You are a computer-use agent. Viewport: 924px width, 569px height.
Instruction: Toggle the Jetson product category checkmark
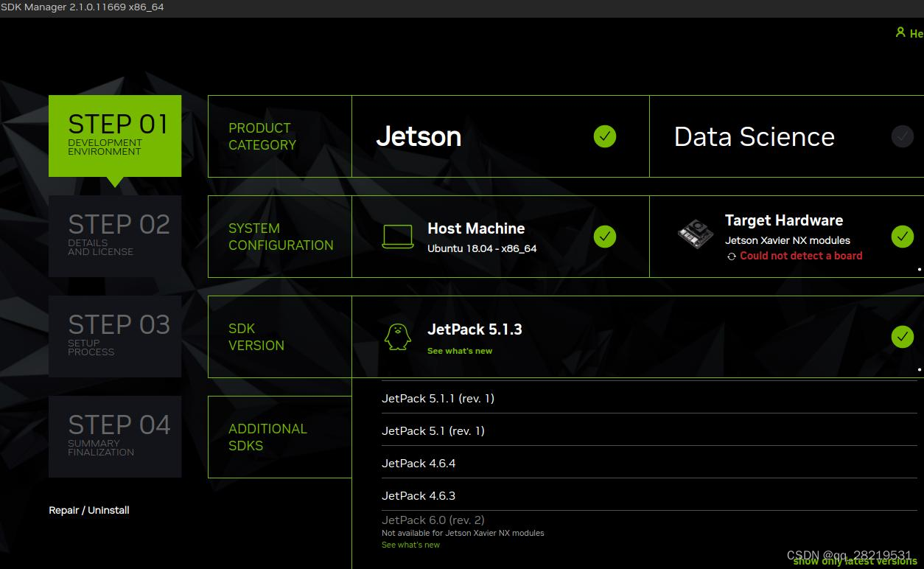605,136
